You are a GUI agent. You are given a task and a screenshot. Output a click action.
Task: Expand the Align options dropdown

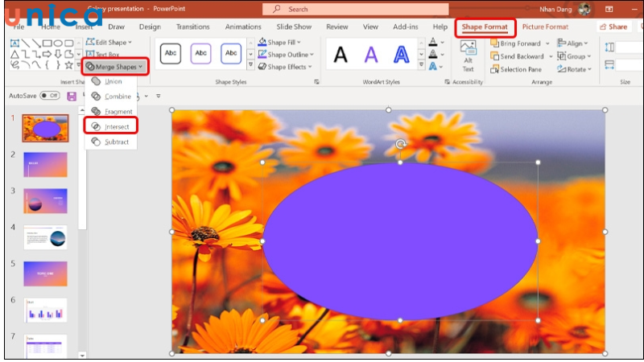pos(575,43)
